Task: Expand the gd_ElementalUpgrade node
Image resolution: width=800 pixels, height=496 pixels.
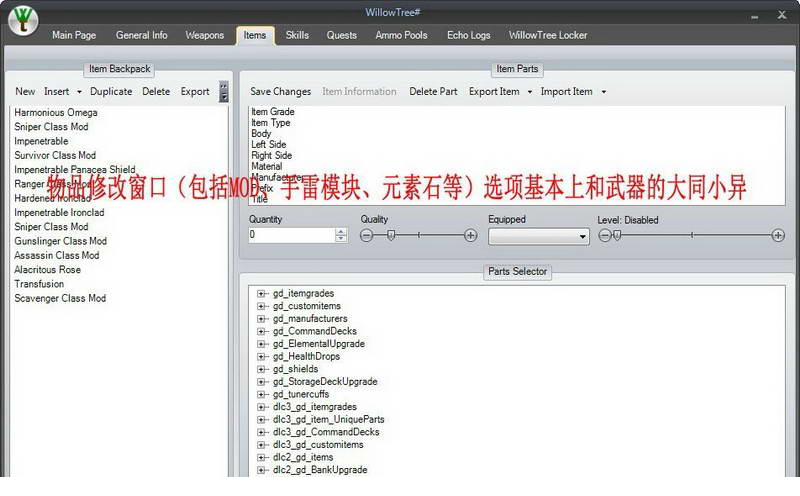Action: [x=261, y=344]
